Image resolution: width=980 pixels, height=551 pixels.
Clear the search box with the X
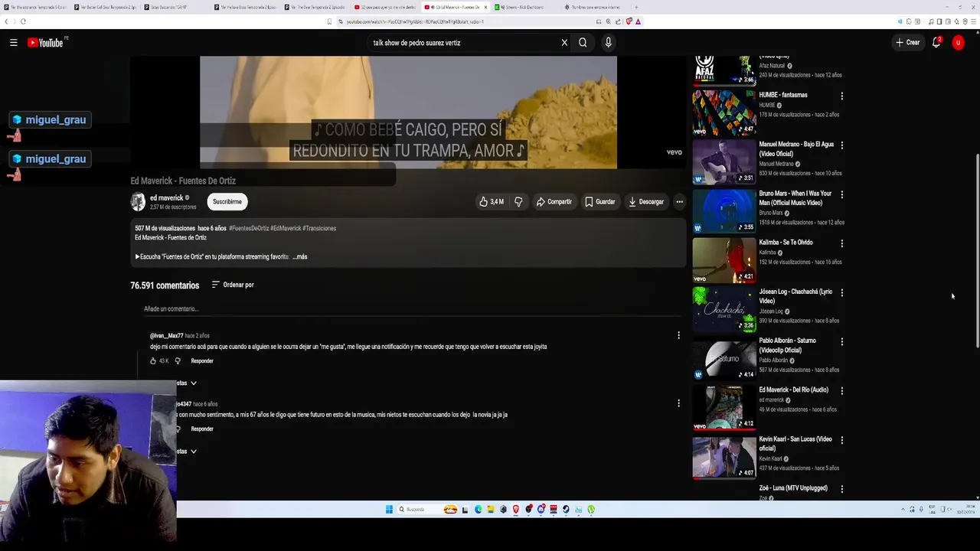[x=564, y=43]
